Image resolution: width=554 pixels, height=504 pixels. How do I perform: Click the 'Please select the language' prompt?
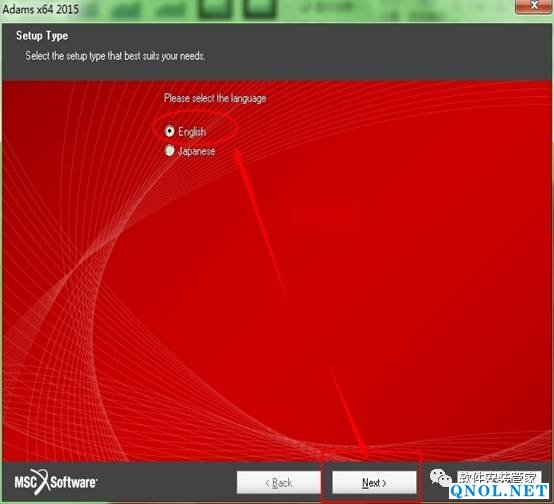pyautogui.click(x=215, y=98)
